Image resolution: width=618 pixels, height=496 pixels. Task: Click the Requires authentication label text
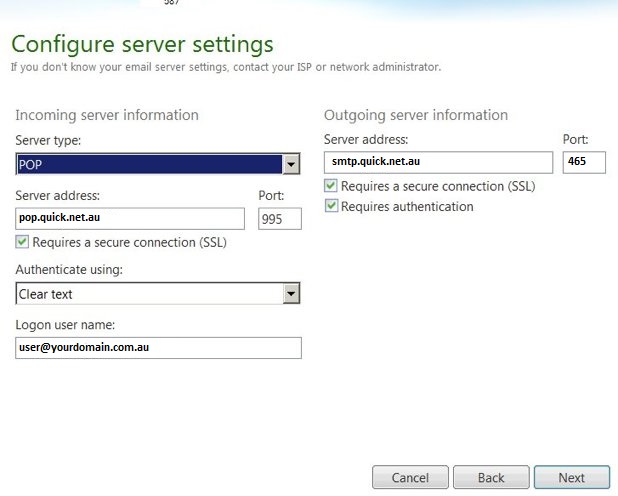pos(407,206)
